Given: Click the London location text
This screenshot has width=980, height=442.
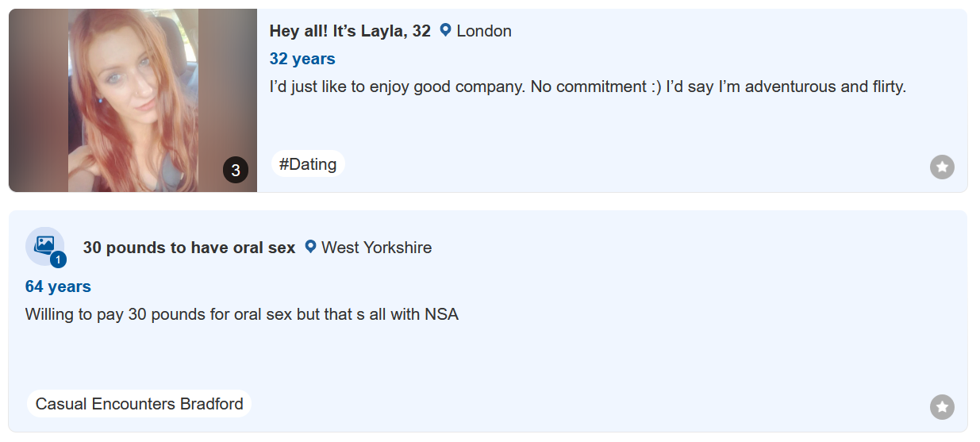Looking at the screenshot, I should point(484,31).
